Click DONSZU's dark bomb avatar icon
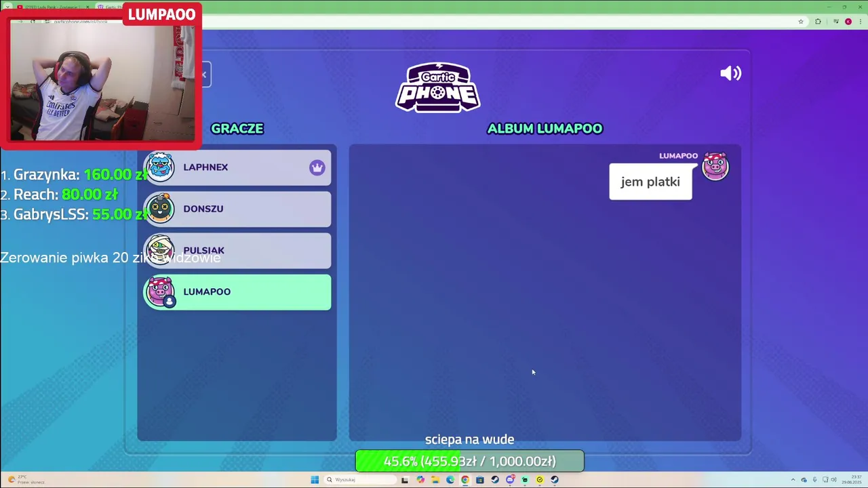 pyautogui.click(x=160, y=209)
